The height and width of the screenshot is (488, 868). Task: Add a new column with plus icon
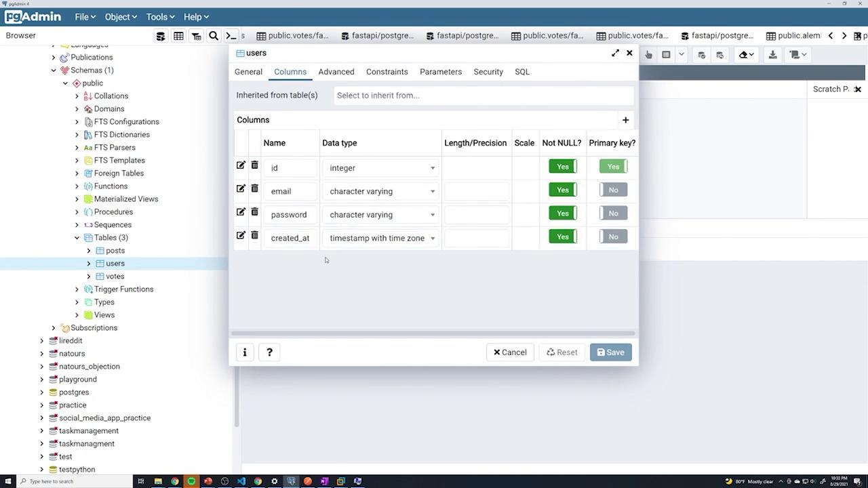tap(625, 120)
